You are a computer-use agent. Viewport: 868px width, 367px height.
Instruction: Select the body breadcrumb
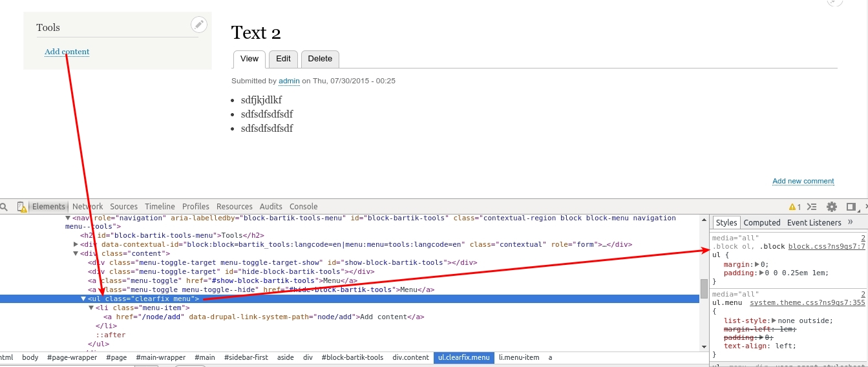30,357
